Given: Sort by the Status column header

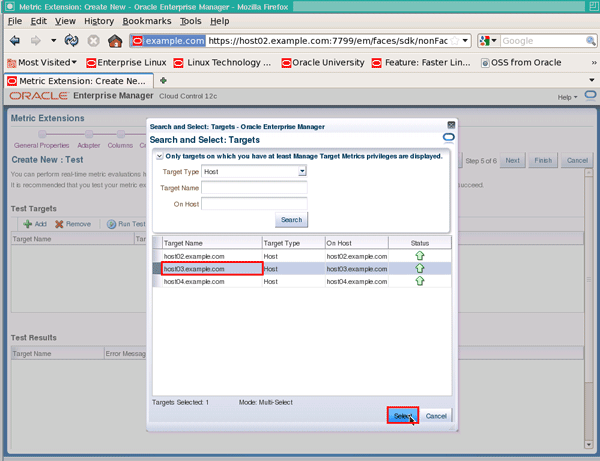Looking at the screenshot, I should pos(420,243).
